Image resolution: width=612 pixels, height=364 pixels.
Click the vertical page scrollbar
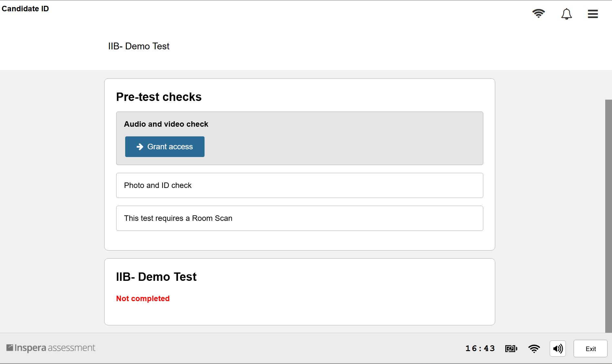point(608,216)
